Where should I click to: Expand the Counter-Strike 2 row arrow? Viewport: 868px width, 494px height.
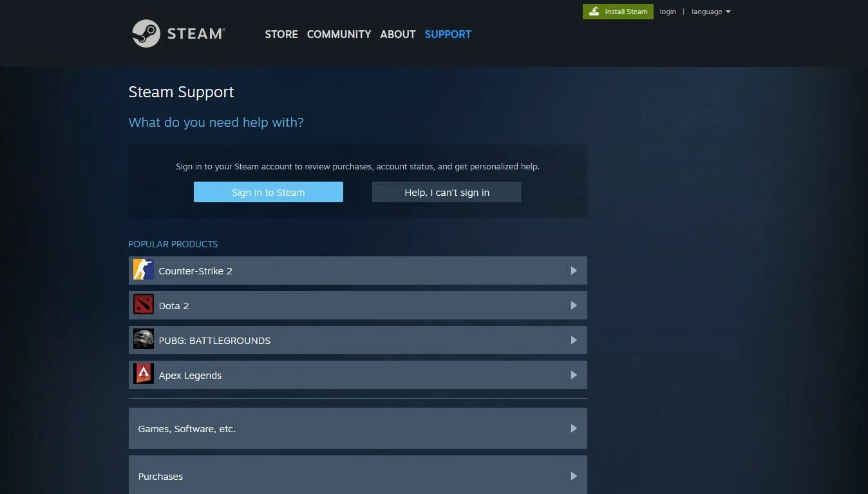[x=573, y=271]
